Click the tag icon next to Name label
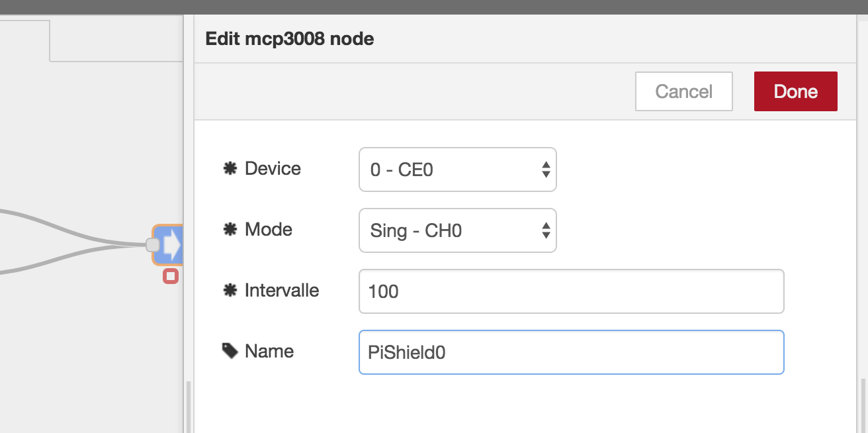 click(230, 350)
